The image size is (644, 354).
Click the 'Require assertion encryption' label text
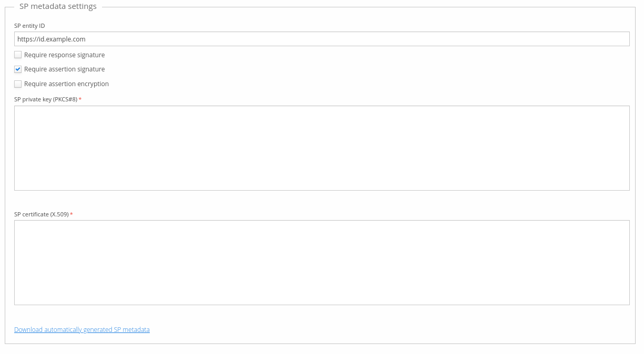[66, 84]
